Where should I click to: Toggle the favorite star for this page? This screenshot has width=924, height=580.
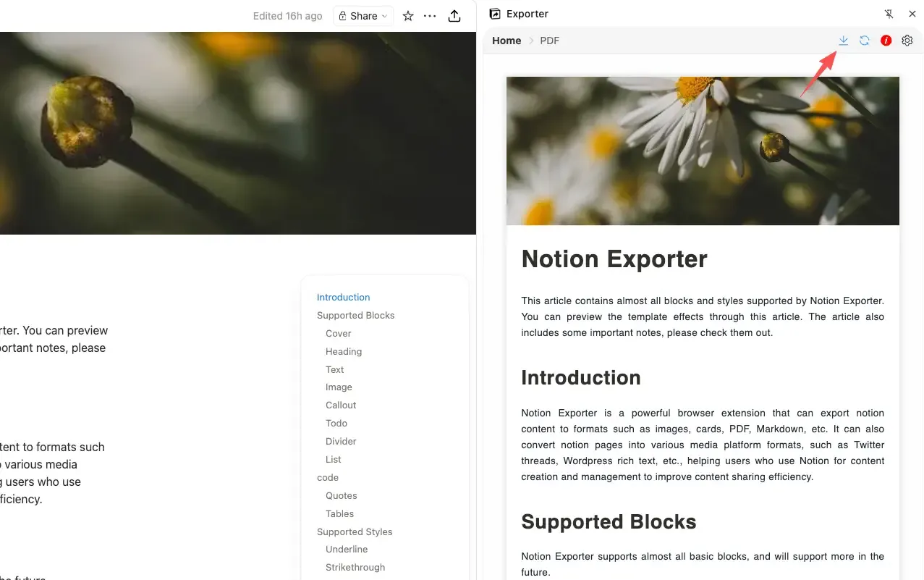(x=407, y=15)
